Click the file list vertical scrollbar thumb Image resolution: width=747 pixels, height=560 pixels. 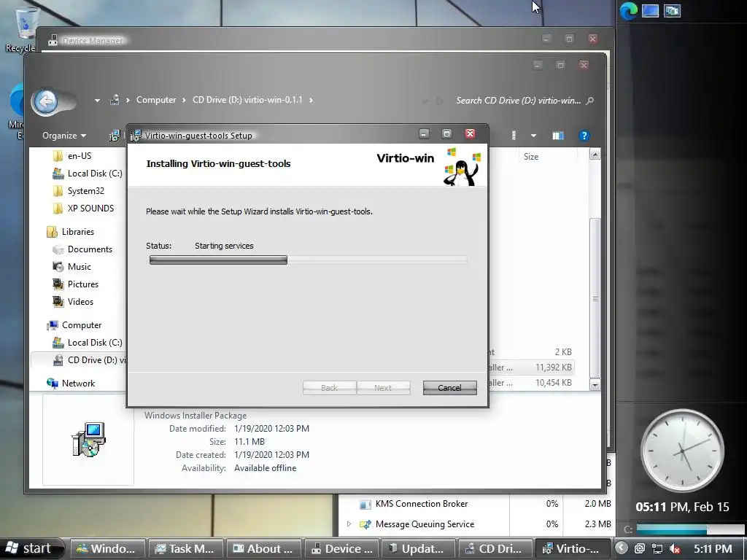point(595,297)
